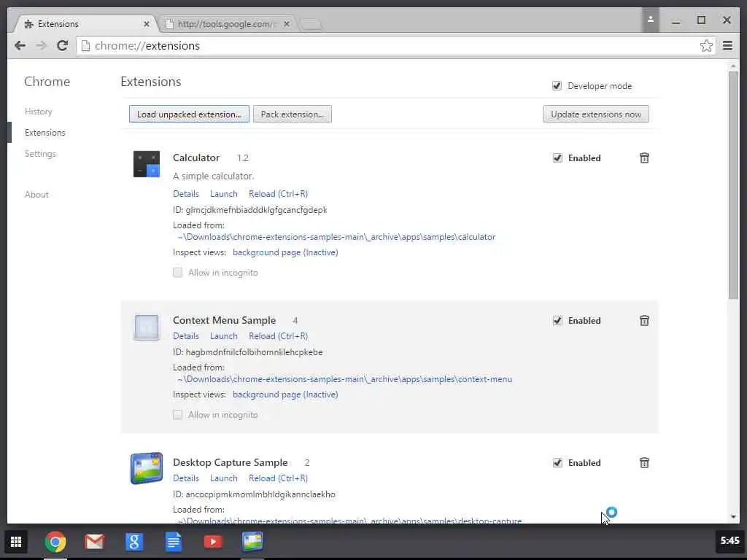
Task: Reload Desktop Capture Sample extension
Action: click(x=278, y=478)
